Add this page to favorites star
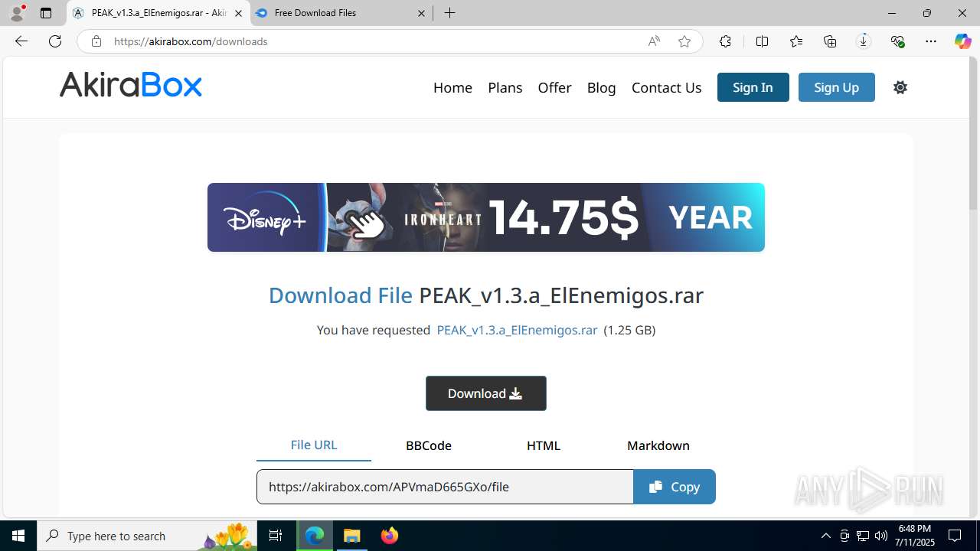This screenshot has width=980, height=551. [684, 41]
